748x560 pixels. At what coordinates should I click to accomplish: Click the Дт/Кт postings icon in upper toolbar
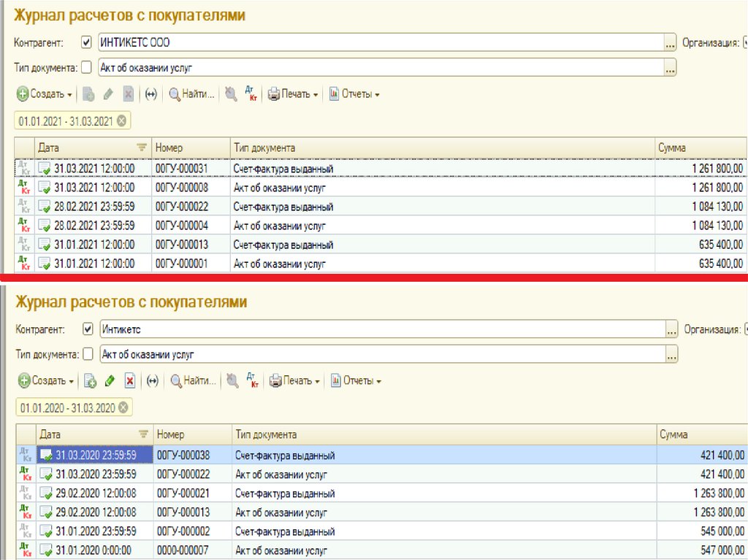coord(251,93)
